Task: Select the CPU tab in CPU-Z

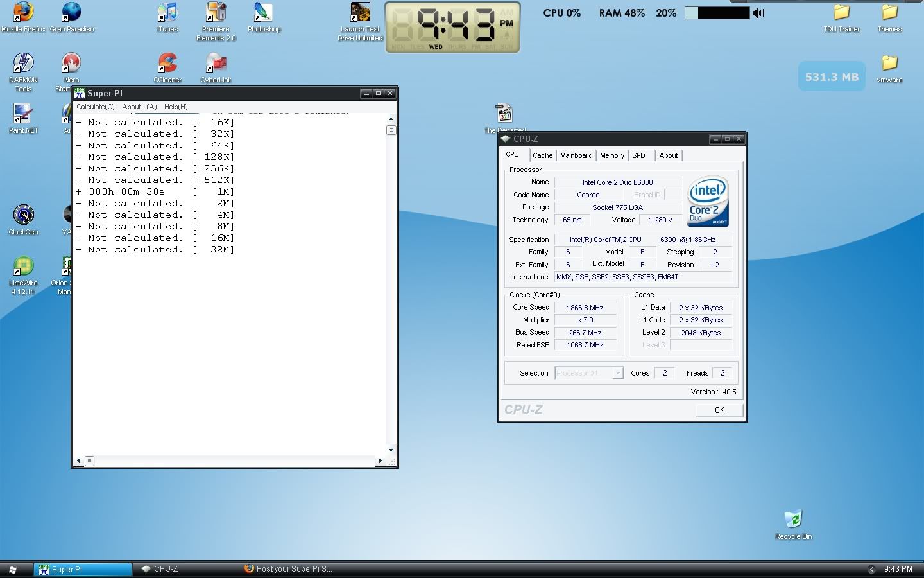Action: point(513,154)
